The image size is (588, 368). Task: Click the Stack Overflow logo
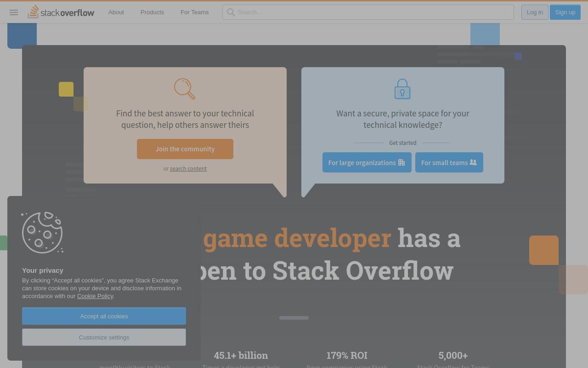coord(61,12)
